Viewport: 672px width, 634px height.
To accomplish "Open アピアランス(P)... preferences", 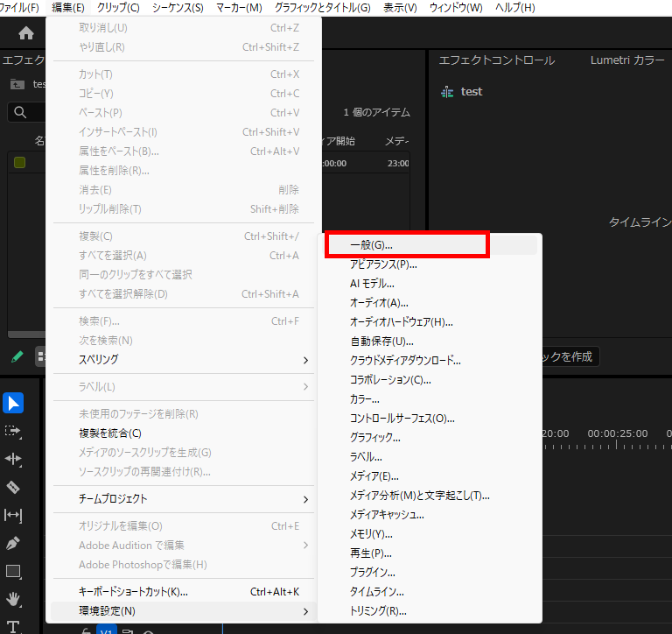I will pos(430,264).
